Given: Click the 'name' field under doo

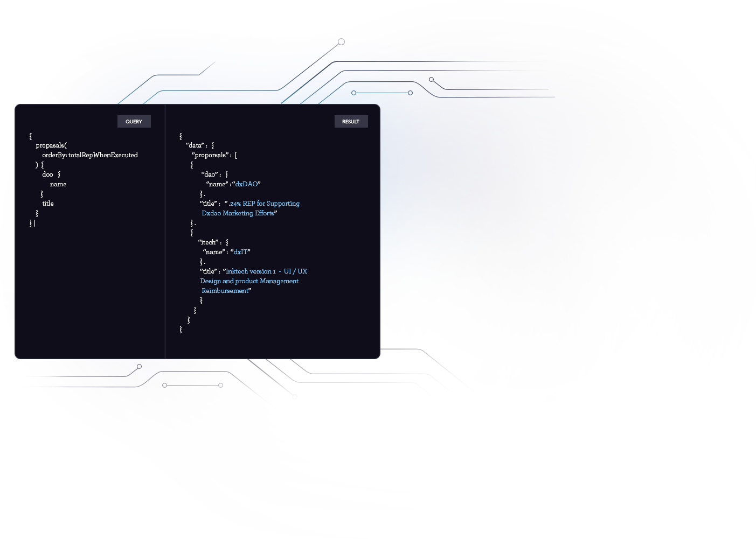Looking at the screenshot, I should (58, 184).
